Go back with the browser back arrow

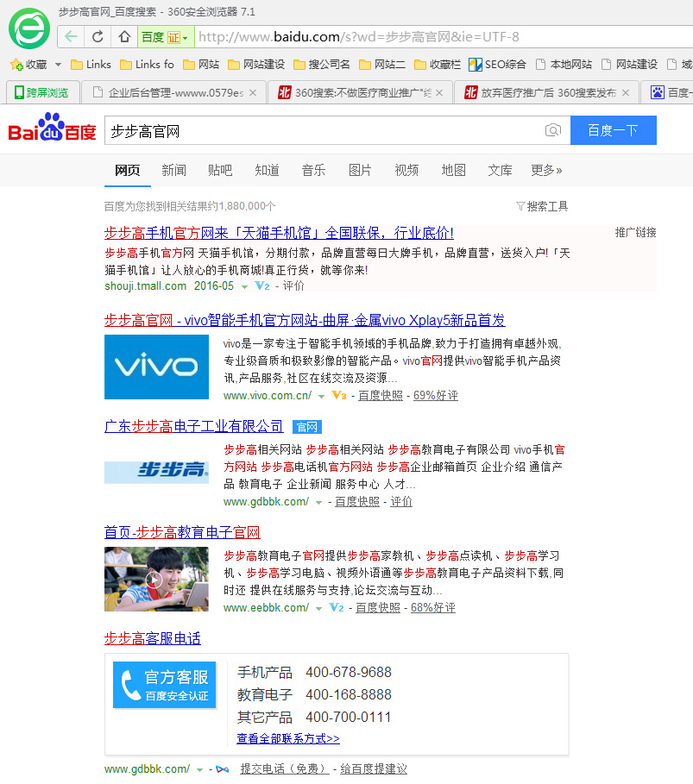click(71, 36)
